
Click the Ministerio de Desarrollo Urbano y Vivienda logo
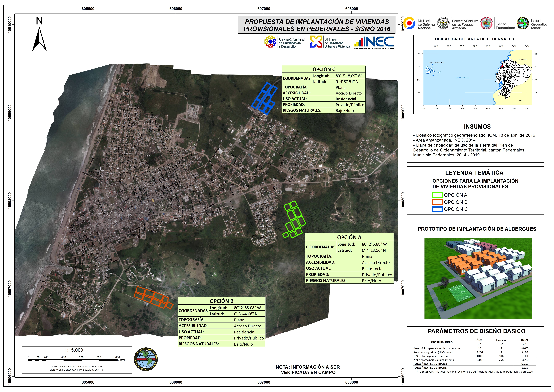click(x=316, y=42)
